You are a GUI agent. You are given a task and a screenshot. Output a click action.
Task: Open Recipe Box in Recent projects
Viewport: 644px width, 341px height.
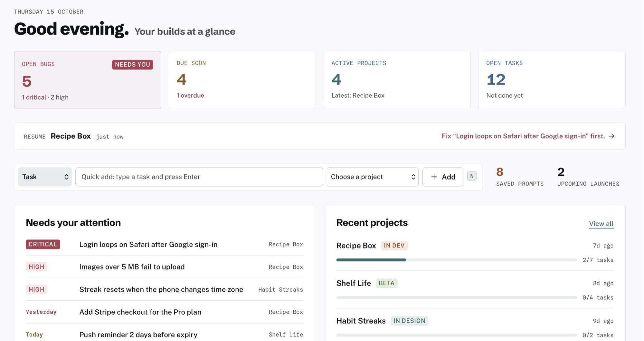tap(356, 246)
